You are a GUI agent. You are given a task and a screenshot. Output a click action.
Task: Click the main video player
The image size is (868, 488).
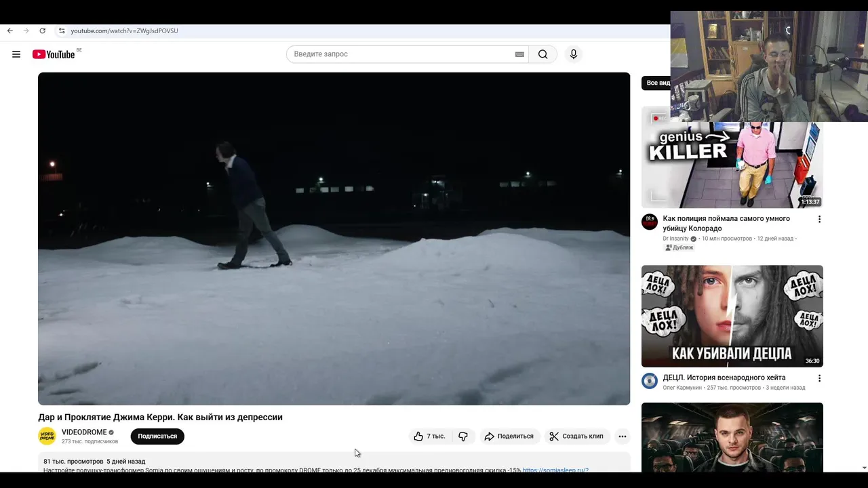pyautogui.click(x=334, y=239)
